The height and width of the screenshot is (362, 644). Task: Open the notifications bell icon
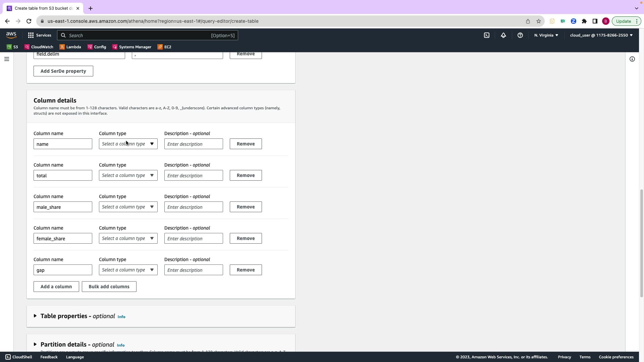tap(503, 35)
